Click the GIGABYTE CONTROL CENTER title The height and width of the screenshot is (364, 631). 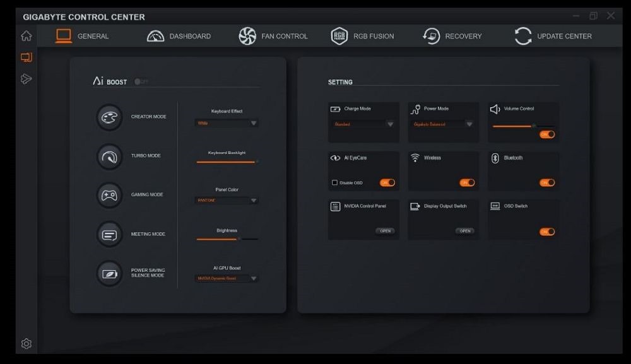(x=84, y=17)
